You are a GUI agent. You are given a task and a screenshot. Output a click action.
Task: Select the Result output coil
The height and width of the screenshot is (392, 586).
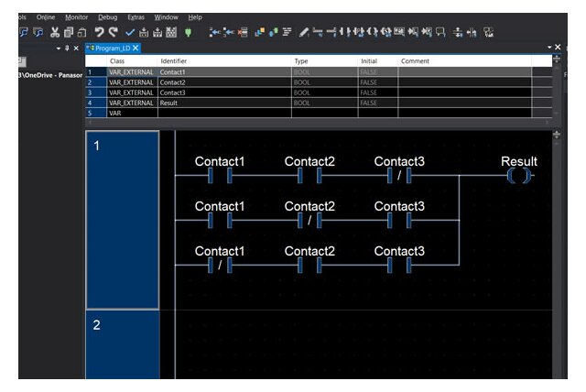point(519,175)
